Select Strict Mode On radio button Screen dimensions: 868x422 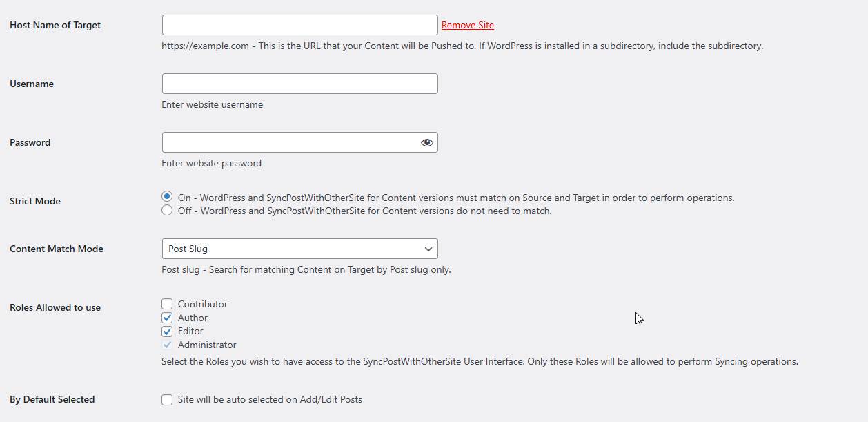pos(167,197)
